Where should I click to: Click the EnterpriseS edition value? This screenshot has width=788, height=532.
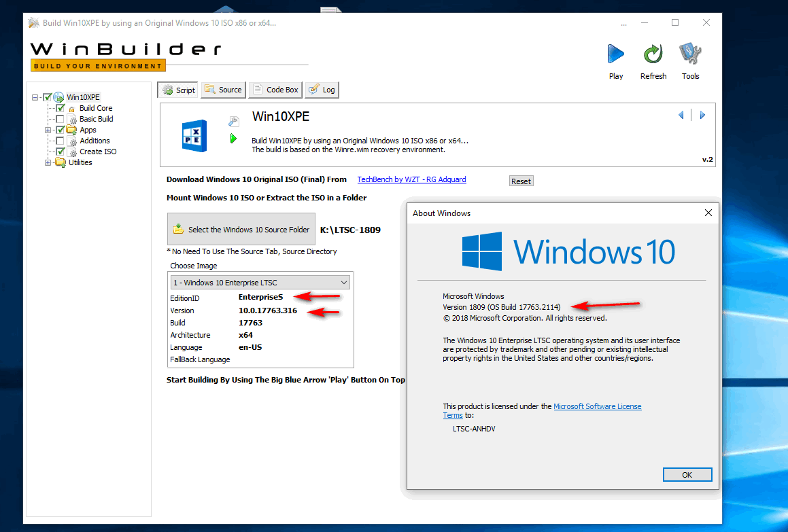click(260, 297)
